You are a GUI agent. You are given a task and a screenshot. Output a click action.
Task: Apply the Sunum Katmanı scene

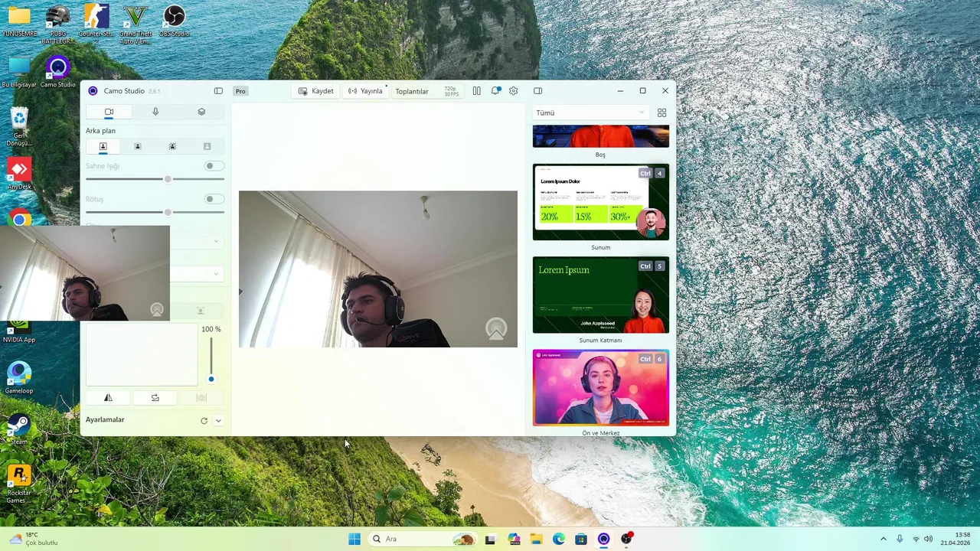pos(601,295)
